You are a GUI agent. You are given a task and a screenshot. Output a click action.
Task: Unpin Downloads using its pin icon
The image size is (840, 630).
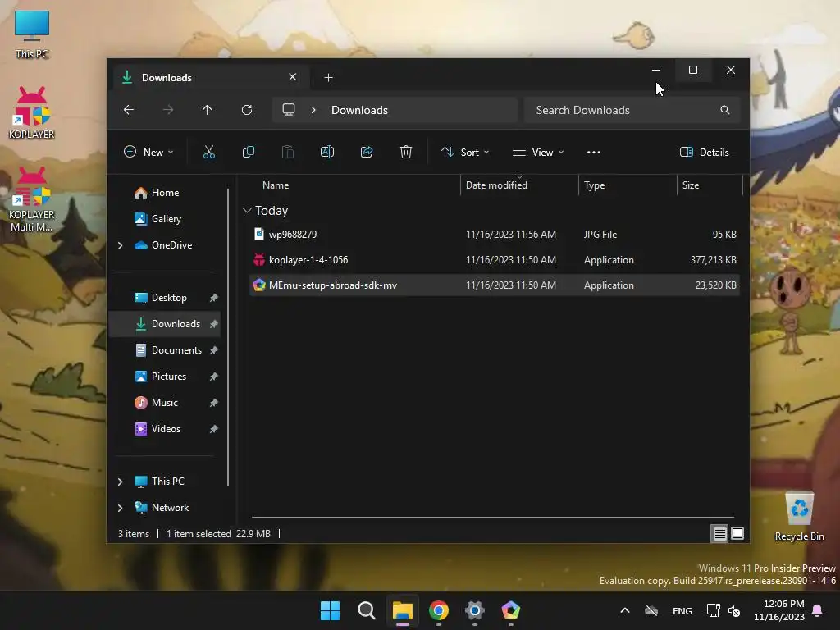pyautogui.click(x=214, y=324)
